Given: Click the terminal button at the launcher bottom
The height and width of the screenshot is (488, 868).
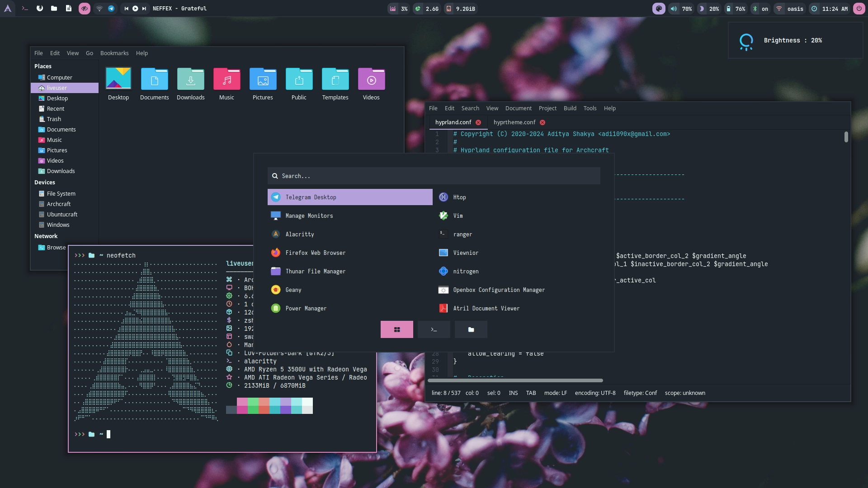Looking at the screenshot, I should pyautogui.click(x=434, y=329).
